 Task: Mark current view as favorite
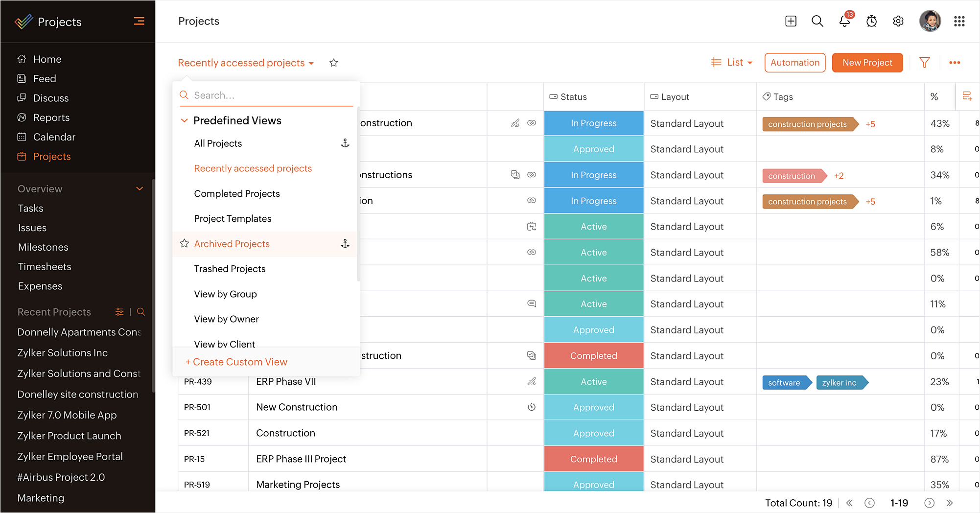pos(334,63)
